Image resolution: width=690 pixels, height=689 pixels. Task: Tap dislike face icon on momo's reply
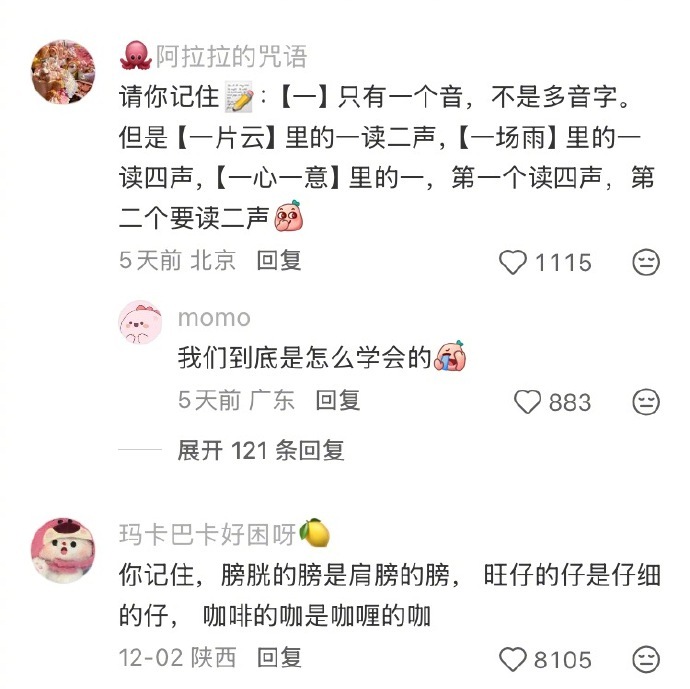pos(646,402)
